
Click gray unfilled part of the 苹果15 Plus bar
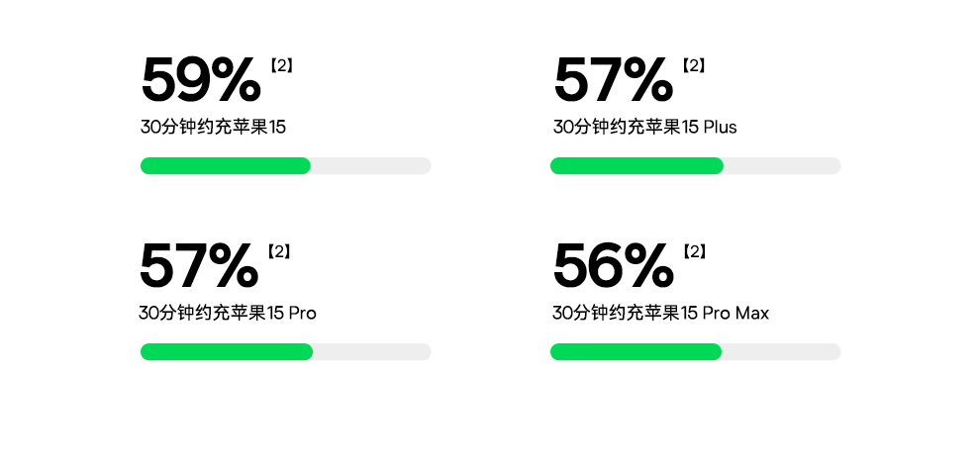coord(782,165)
